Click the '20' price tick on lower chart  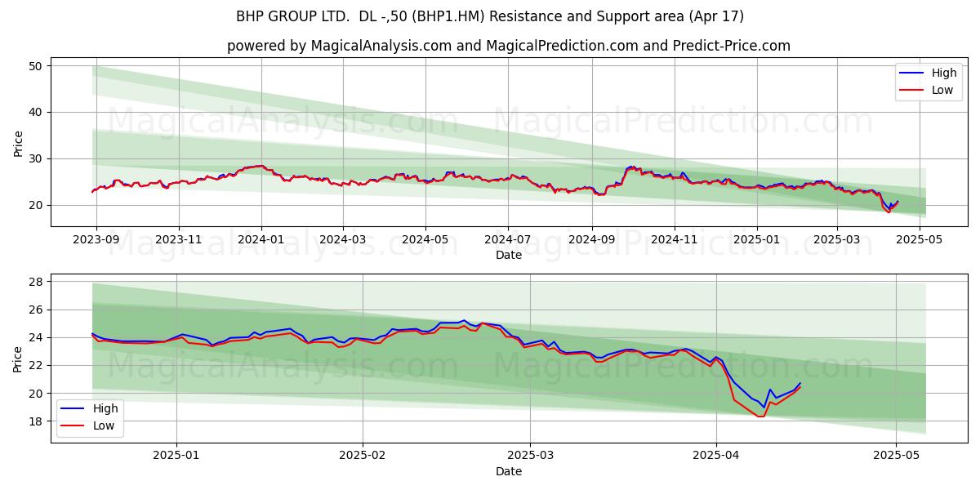tap(37, 394)
